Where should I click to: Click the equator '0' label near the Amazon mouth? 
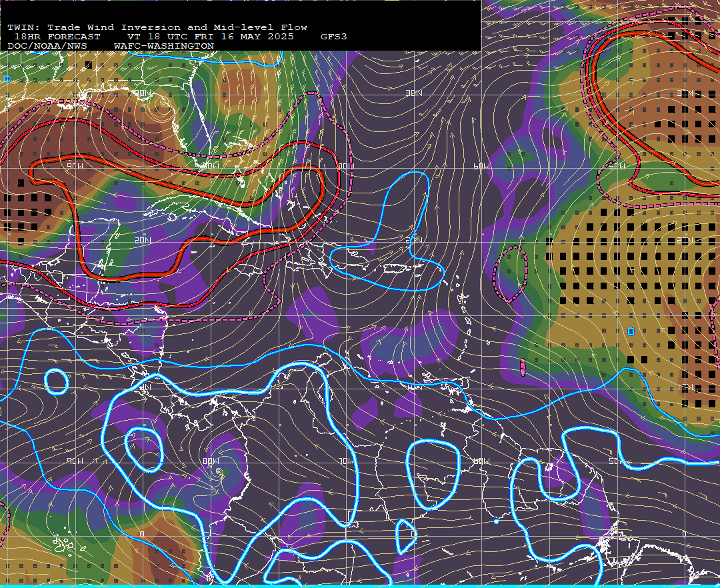pos(685,534)
